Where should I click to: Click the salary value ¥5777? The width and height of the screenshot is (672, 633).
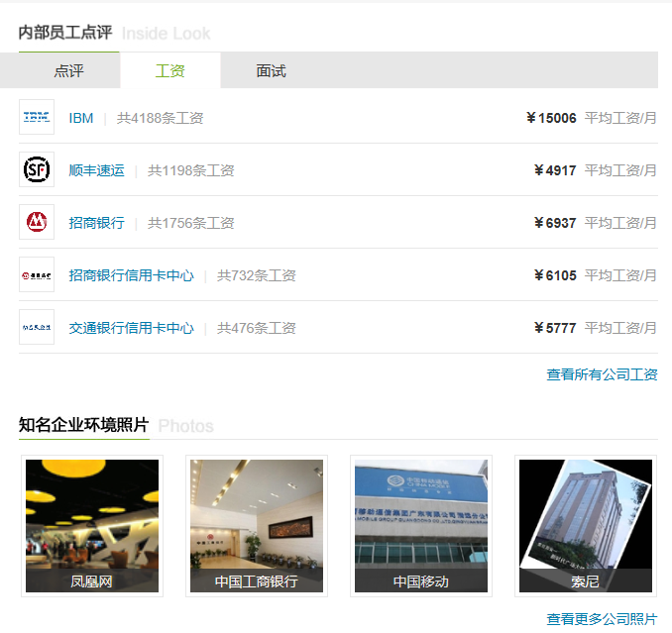tap(555, 328)
